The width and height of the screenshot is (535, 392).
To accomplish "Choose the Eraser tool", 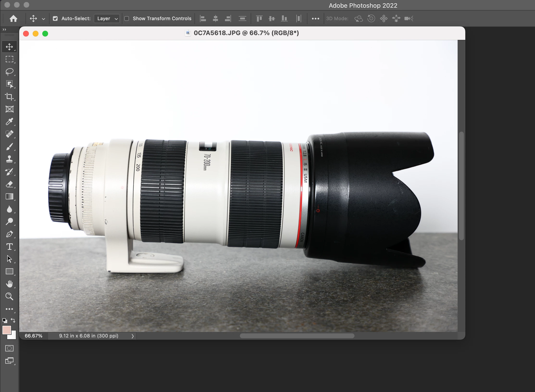I will [x=9, y=184].
